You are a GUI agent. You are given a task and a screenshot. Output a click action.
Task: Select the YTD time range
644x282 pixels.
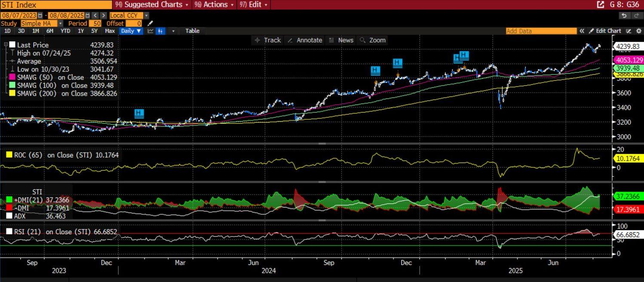pyautogui.click(x=65, y=31)
